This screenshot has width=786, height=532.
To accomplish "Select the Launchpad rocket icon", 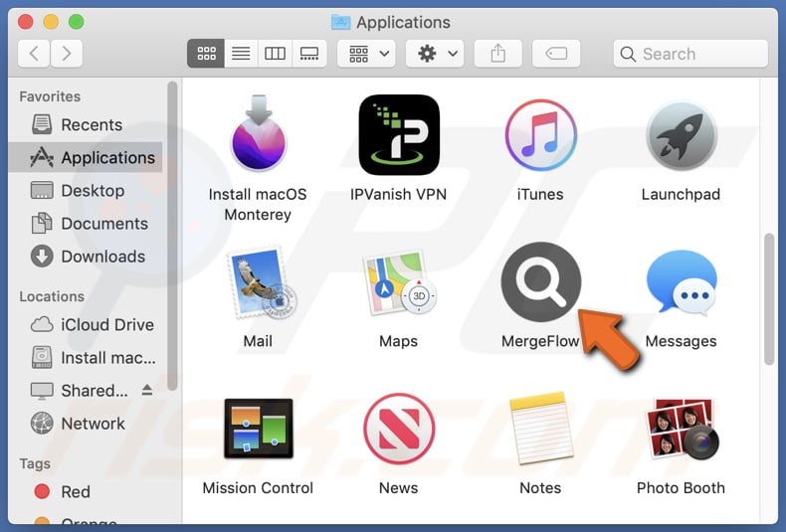I will [x=682, y=136].
